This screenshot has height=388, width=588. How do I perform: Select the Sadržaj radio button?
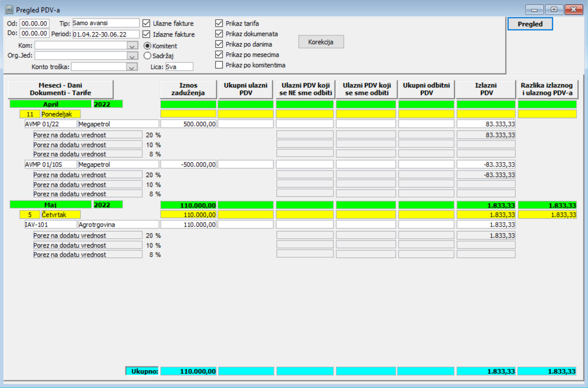coord(147,56)
